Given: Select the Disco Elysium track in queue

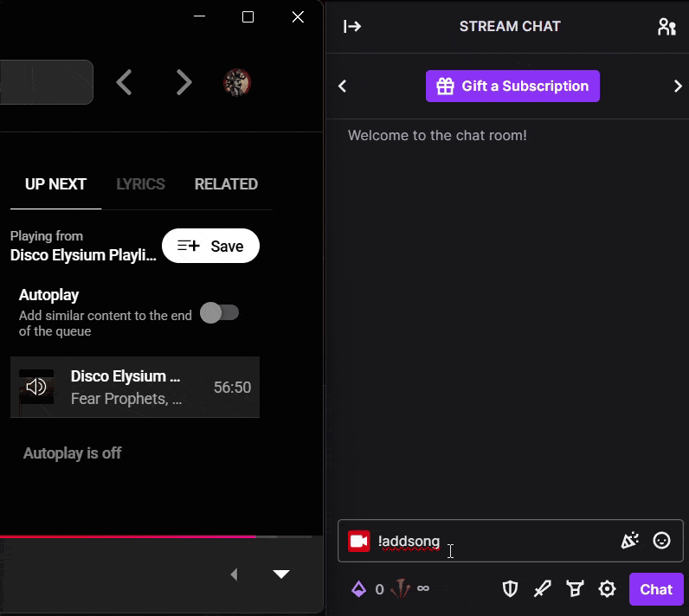Looking at the screenshot, I should click(x=135, y=387).
